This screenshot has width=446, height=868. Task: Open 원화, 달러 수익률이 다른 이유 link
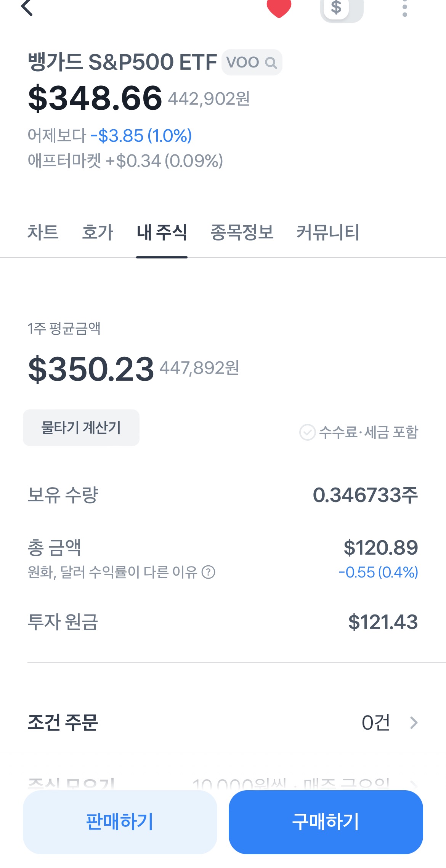click(112, 572)
